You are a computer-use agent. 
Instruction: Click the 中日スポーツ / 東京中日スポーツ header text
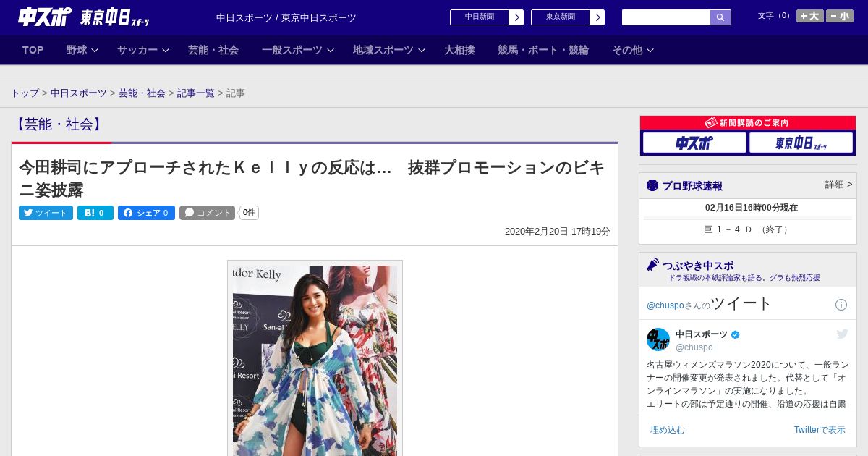286,17
